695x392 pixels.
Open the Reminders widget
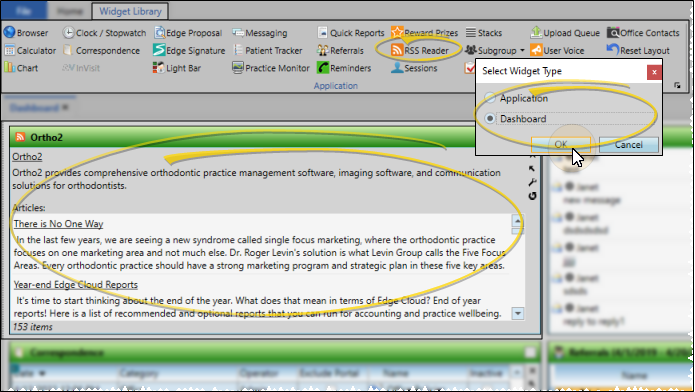click(344, 68)
